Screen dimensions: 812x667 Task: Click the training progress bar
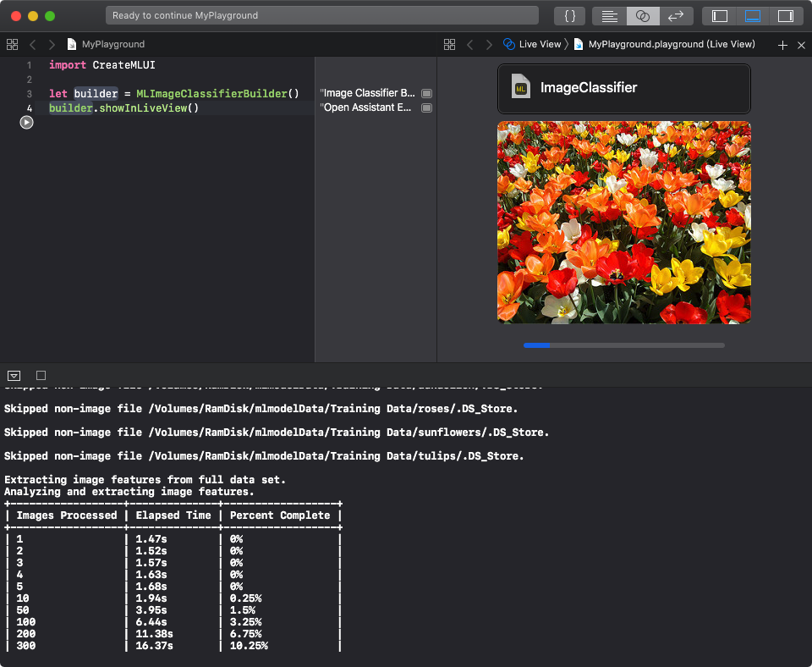pyautogui.click(x=623, y=345)
